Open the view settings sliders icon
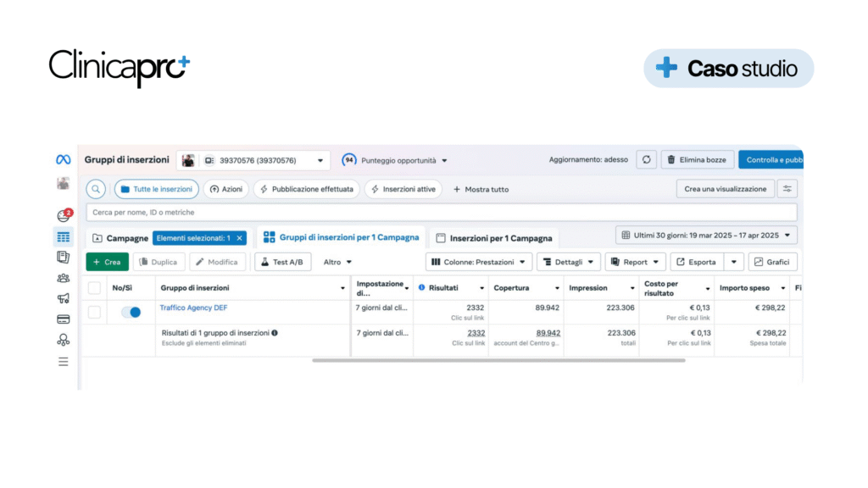The width and height of the screenshot is (868, 488). [787, 189]
